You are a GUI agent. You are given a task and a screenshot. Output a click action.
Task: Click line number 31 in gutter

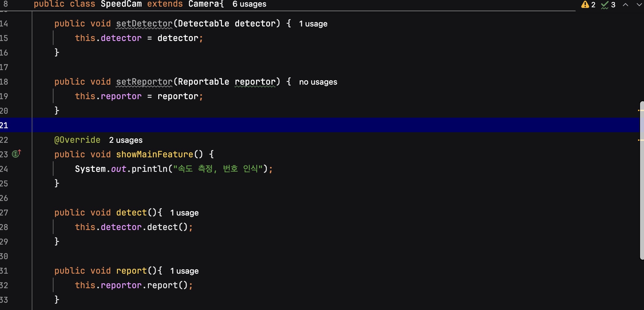point(4,271)
